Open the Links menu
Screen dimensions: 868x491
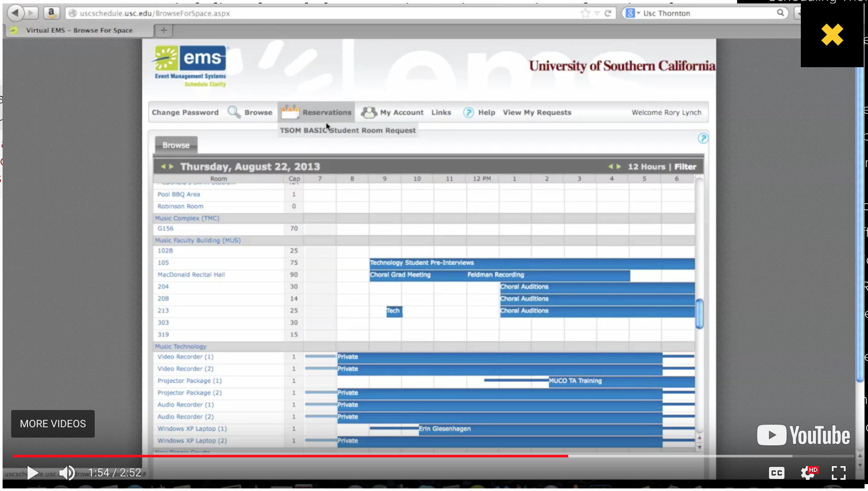[441, 112]
